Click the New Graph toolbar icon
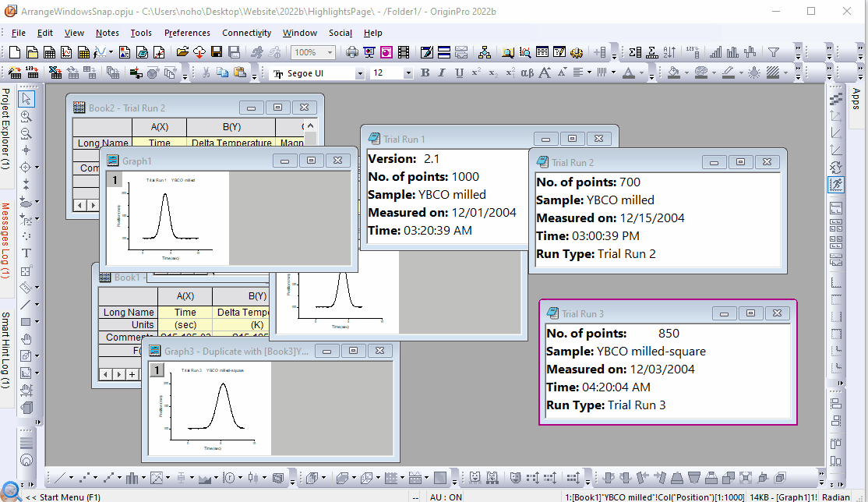The width and height of the screenshot is (868, 502). (66, 53)
